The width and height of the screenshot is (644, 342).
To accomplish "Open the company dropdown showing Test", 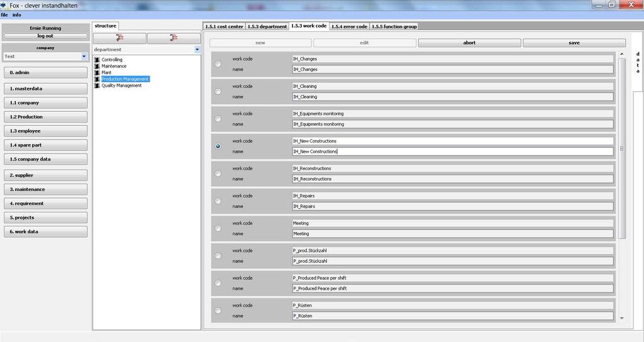I will tap(84, 57).
